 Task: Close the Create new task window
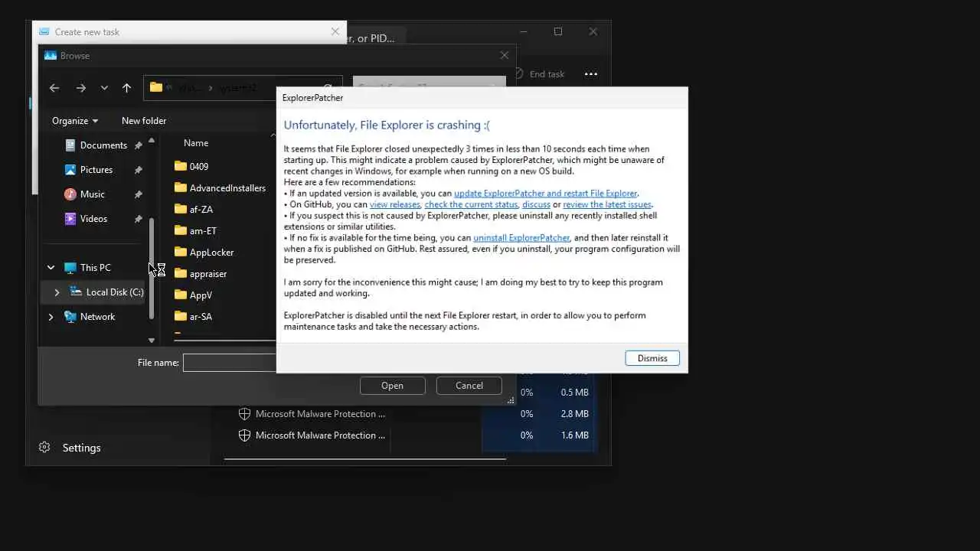tap(335, 31)
